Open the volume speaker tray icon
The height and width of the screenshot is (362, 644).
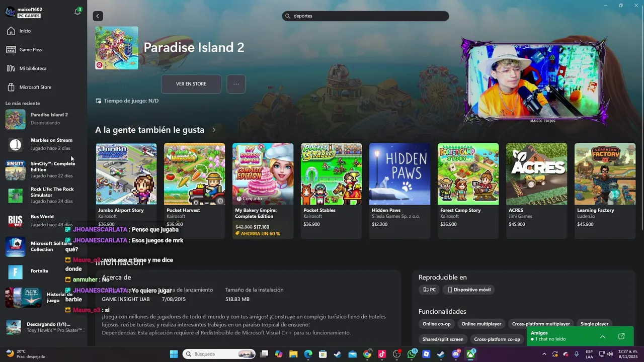click(x=610, y=354)
